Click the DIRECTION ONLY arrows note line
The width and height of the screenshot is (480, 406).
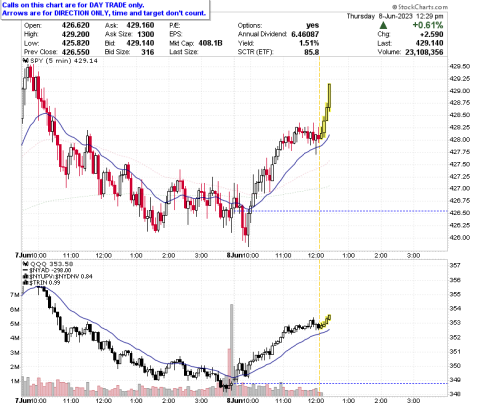(x=104, y=13)
